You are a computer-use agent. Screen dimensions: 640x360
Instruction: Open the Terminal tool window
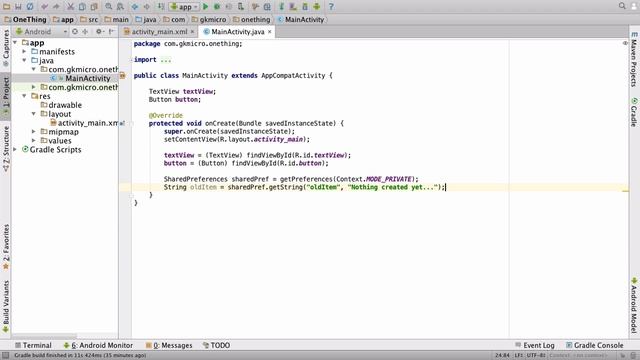[33, 345]
